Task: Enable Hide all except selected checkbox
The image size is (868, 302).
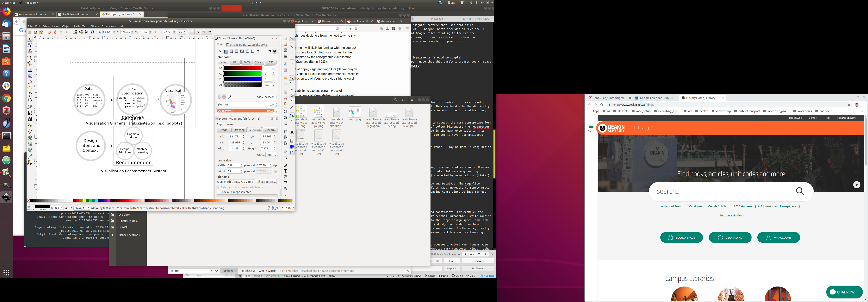Action: pos(218,192)
